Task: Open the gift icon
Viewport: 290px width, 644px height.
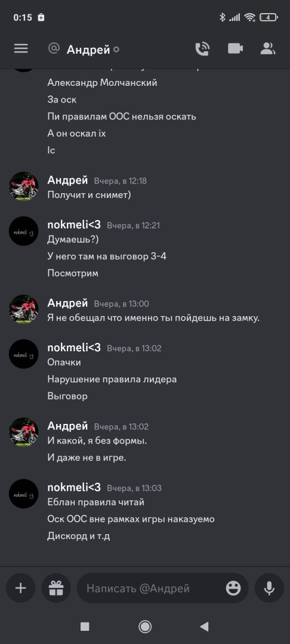Action: 56,588
